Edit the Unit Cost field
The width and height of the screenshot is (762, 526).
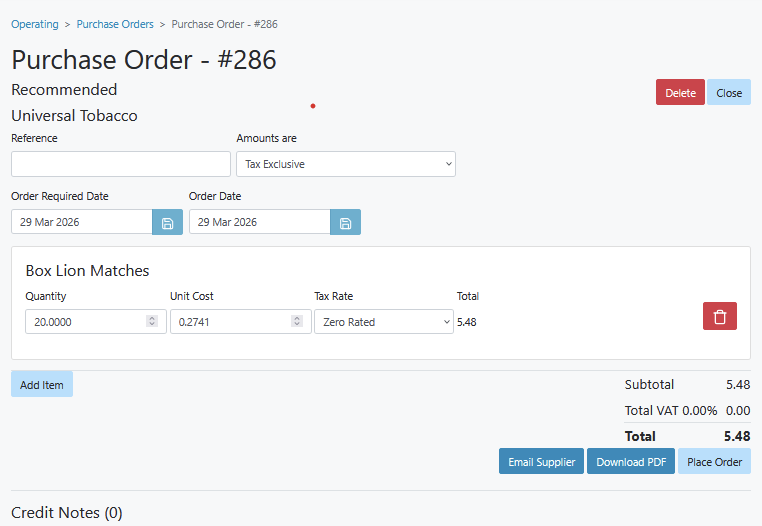pyautogui.click(x=241, y=322)
